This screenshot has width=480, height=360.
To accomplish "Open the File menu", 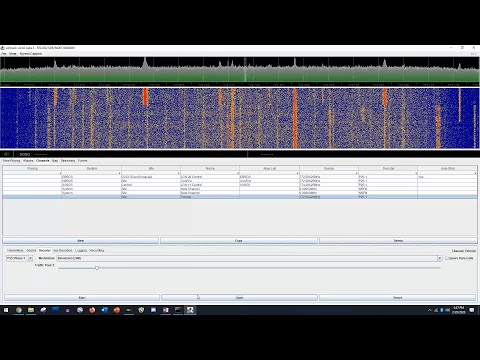I will 3,54.
